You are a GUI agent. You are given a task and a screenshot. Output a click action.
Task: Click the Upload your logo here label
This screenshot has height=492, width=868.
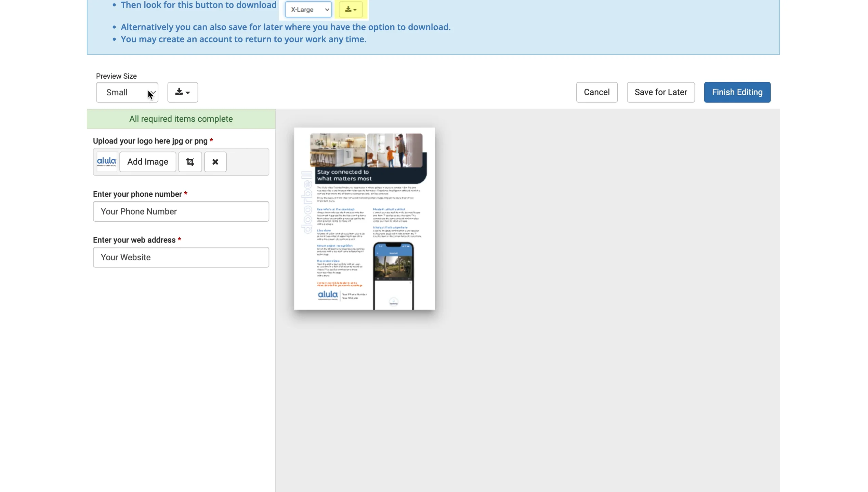pos(153,141)
